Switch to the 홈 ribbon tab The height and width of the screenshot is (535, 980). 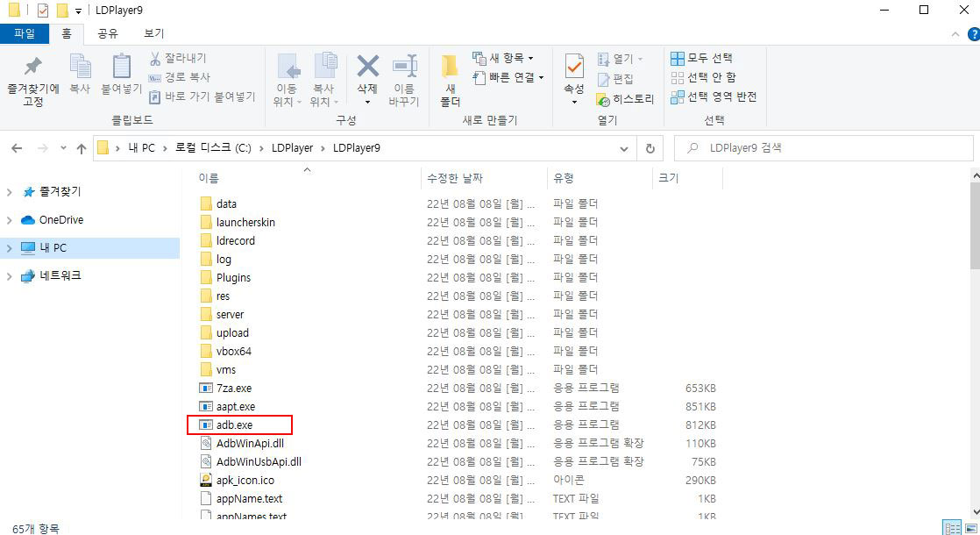(67, 33)
